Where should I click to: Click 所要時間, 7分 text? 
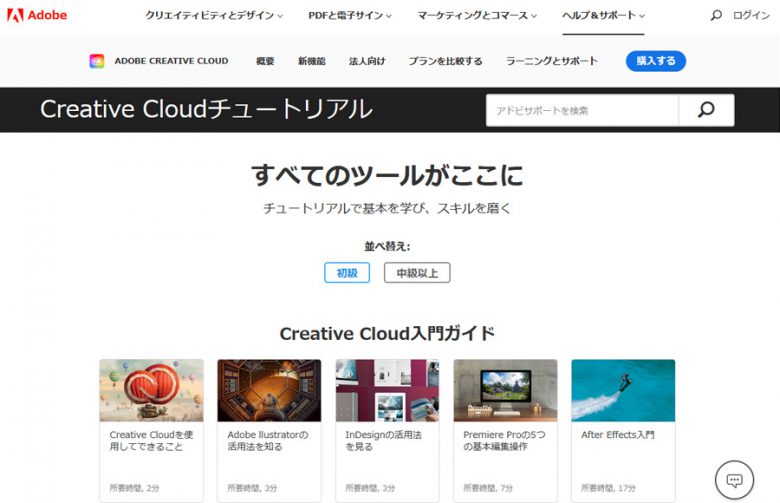click(x=488, y=488)
